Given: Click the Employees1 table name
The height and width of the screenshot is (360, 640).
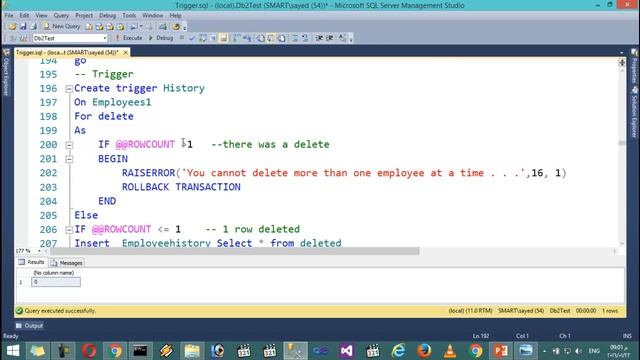Looking at the screenshot, I should click(122, 102).
